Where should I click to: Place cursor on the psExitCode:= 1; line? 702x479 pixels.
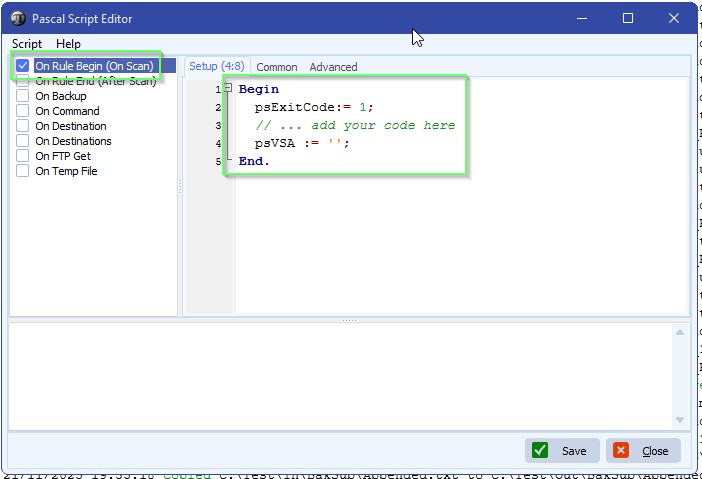tap(313, 107)
